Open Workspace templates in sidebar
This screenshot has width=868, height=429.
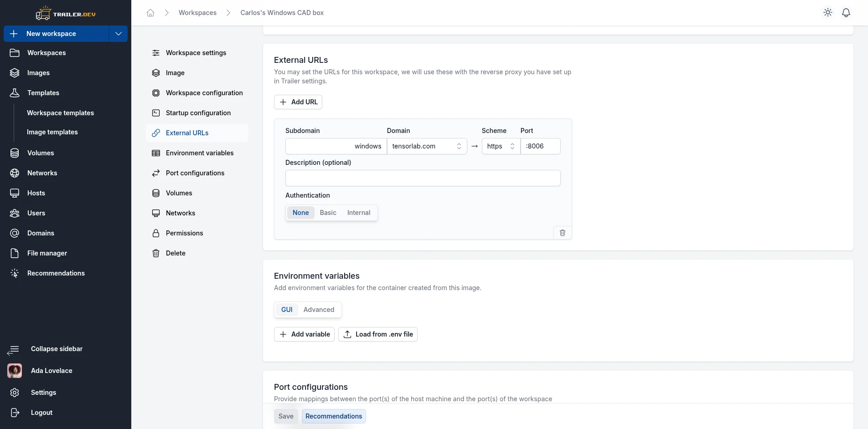(x=61, y=113)
